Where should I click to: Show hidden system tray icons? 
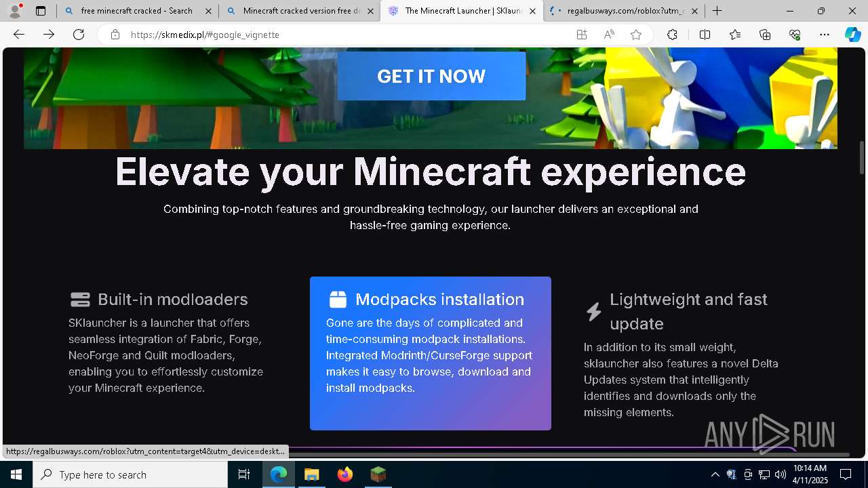coord(715,474)
